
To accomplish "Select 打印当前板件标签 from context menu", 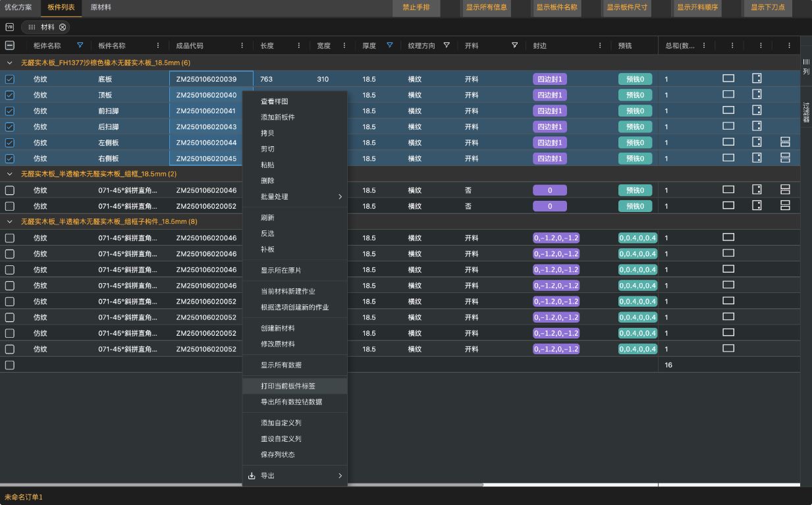I will (x=288, y=386).
